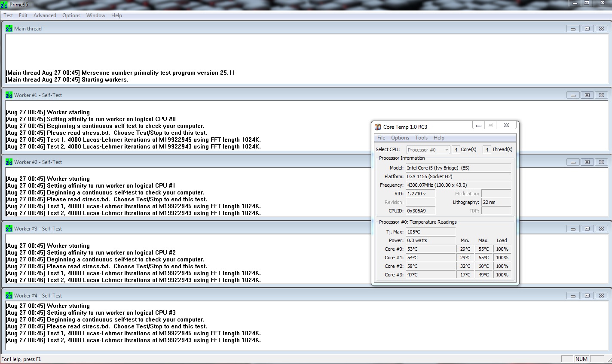Open the Window menu in Prime95
The image size is (612, 364).
coord(96,15)
